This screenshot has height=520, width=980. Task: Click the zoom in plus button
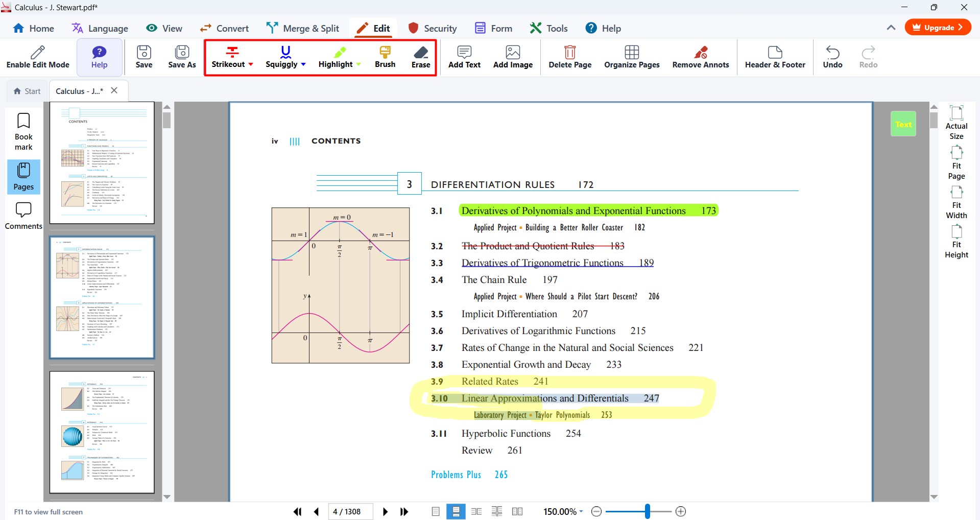(x=681, y=511)
